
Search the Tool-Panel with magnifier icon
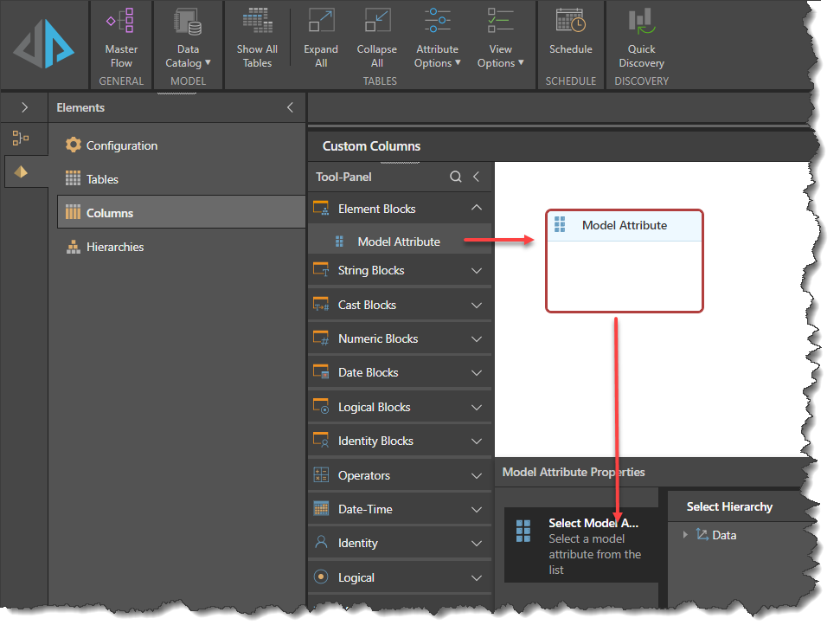tap(456, 177)
